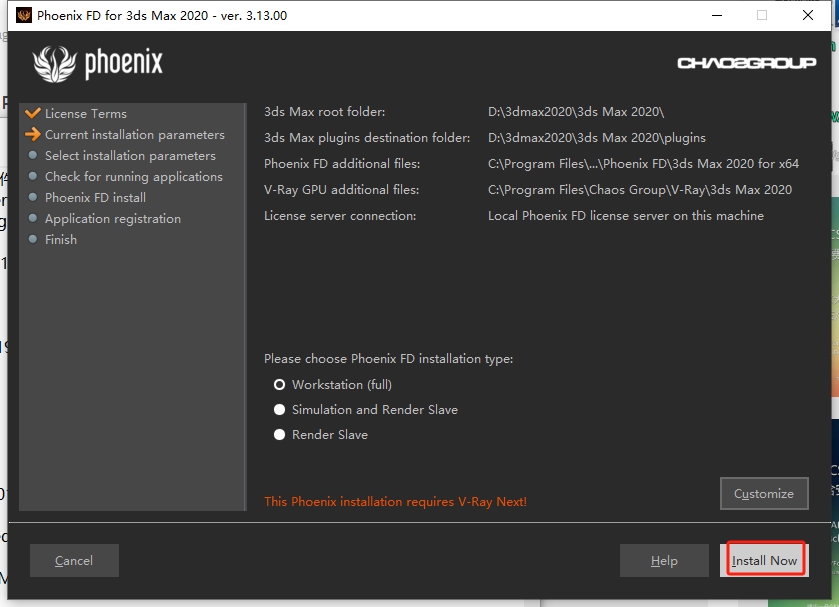Click the plugins destination folder path
Viewport: 839px width, 607px height.
click(x=597, y=138)
